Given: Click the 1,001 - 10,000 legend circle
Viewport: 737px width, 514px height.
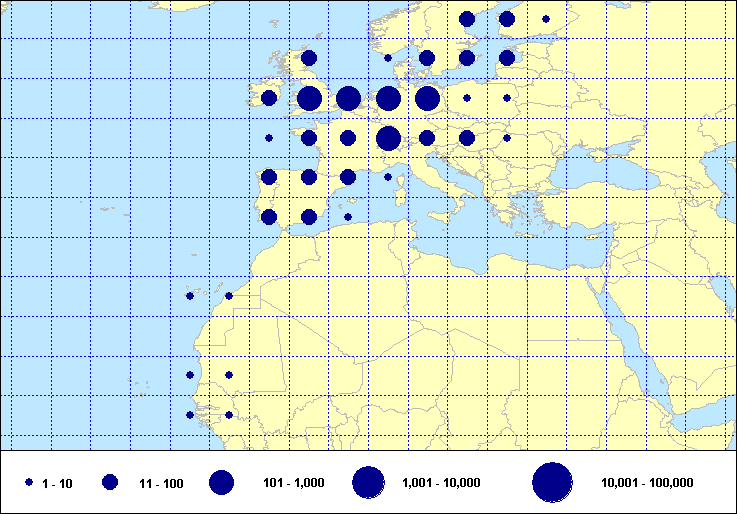Looking at the screenshot, I should [368, 483].
